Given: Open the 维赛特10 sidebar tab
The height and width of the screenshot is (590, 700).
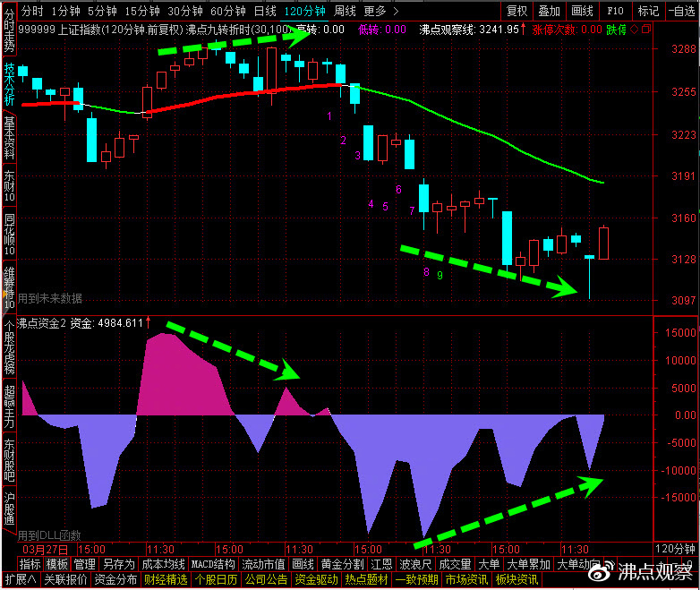Looking at the screenshot, I should click(x=9, y=287).
